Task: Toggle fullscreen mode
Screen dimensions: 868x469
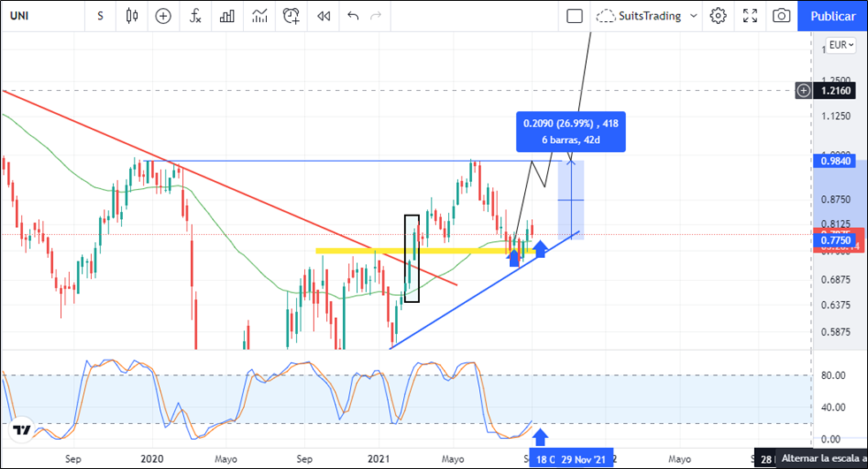Action: (750, 16)
